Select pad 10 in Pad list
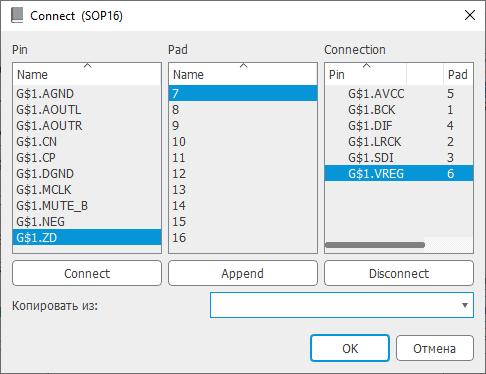 click(x=243, y=142)
